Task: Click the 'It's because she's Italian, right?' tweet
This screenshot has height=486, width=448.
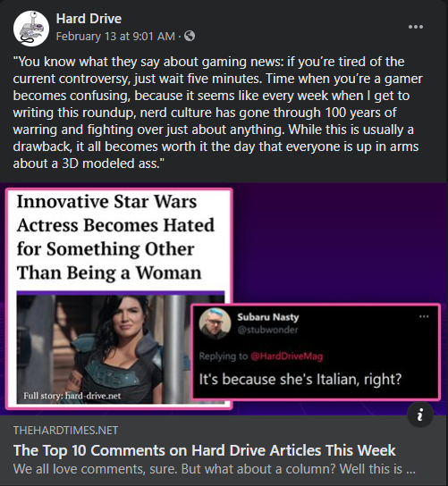Action: tap(300, 379)
